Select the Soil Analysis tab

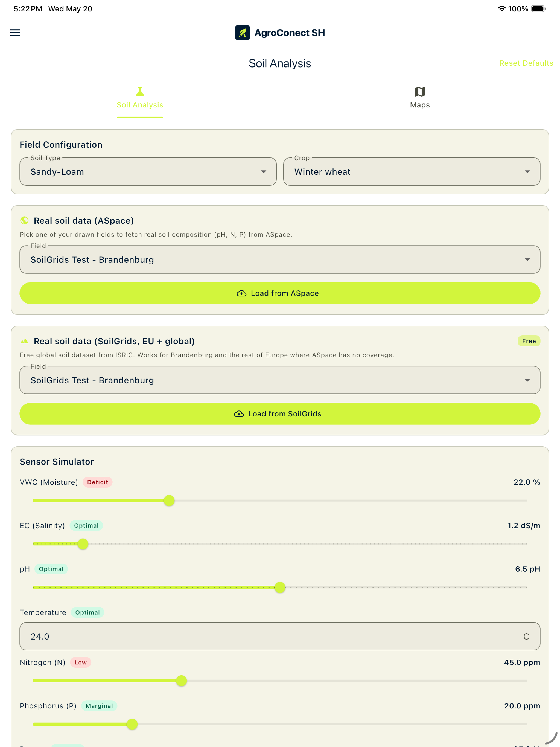140,98
